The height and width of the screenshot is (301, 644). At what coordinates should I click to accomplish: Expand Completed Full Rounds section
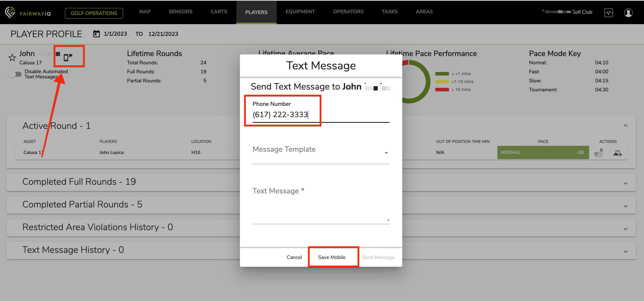(625, 183)
